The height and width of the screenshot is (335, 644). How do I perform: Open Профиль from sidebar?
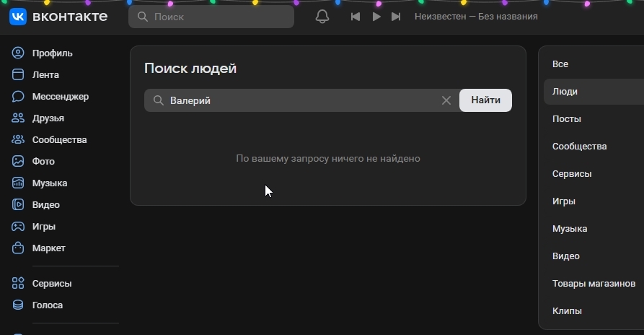[x=51, y=53]
